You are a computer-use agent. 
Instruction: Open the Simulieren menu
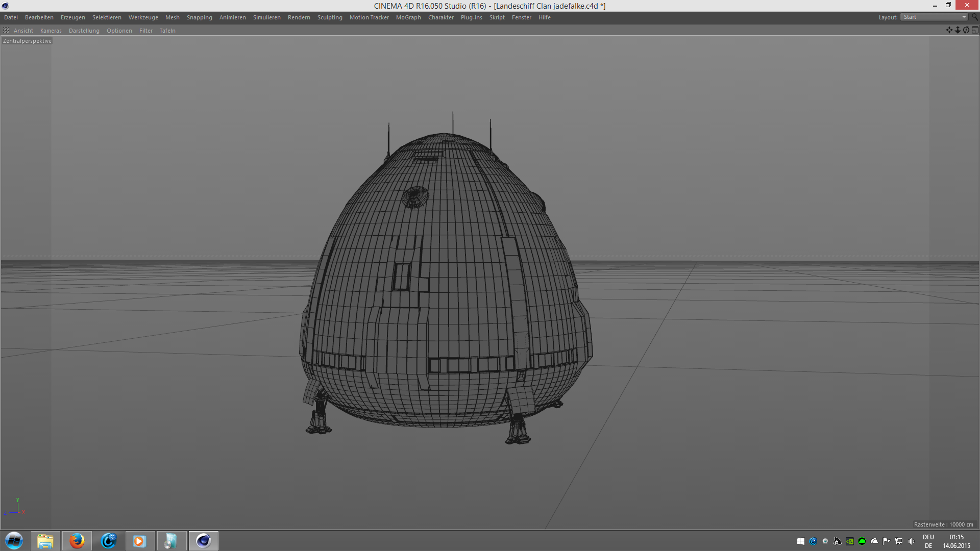(267, 17)
